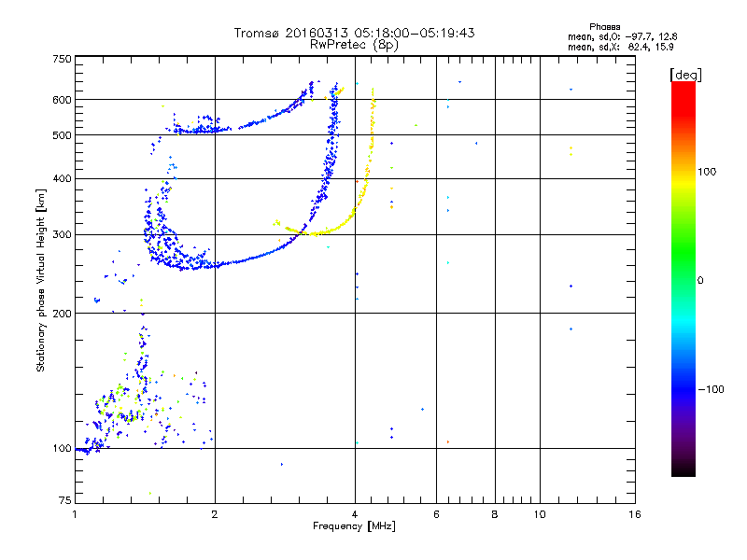This screenshot has width=747, height=560.
Task: Click the x-axis tick label "8"
Action: tap(495, 514)
